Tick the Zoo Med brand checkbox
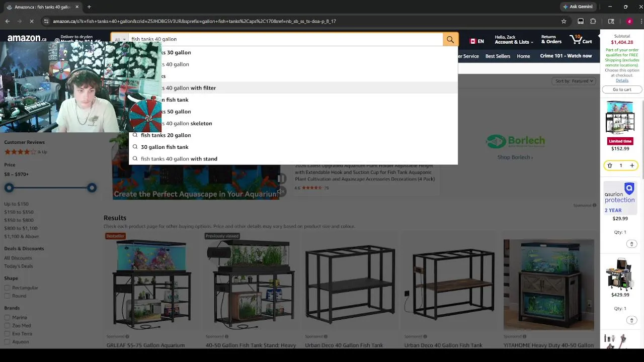Viewport: 644px width, 362px height. (x=7, y=325)
